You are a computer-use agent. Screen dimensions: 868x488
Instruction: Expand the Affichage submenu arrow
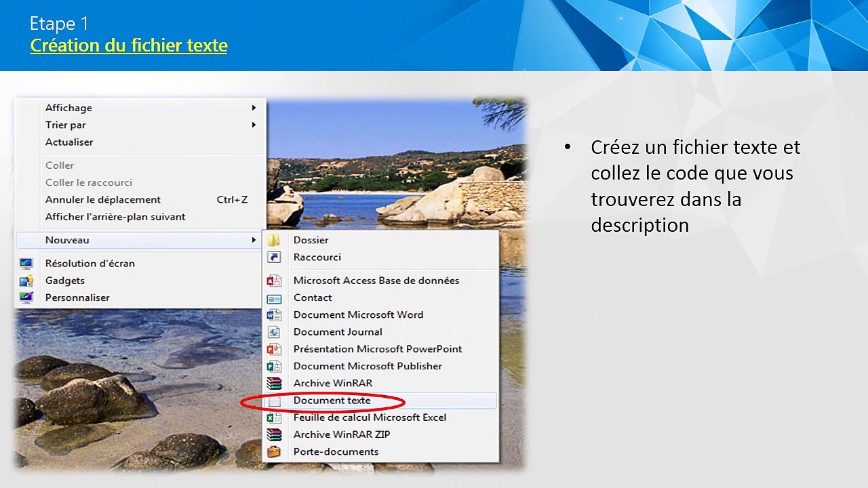pyautogui.click(x=254, y=108)
